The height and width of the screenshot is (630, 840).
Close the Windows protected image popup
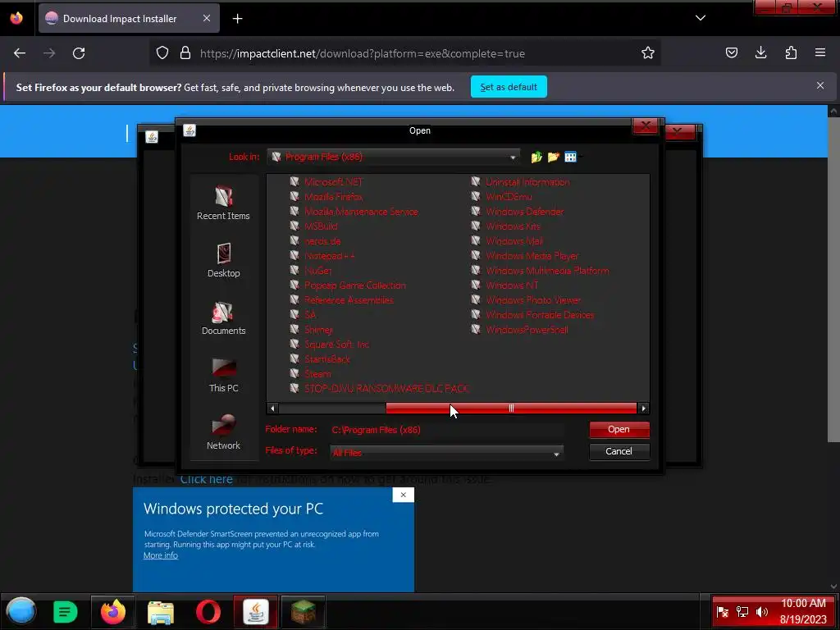tap(404, 495)
